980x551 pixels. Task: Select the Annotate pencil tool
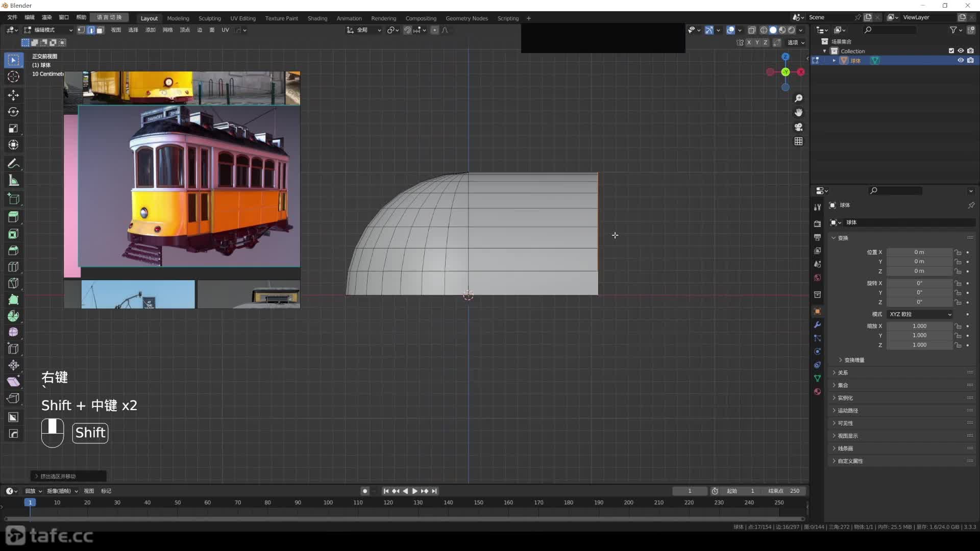click(14, 164)
